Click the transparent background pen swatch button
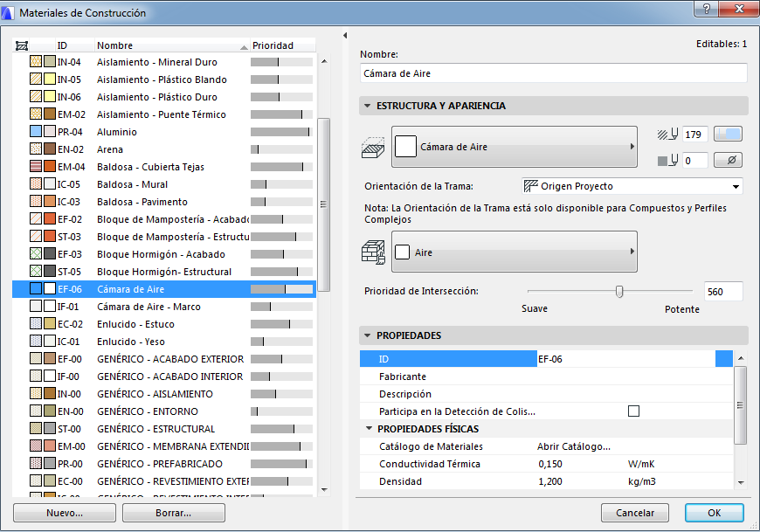Viewport: 760px width, 532px height. coord(728,160)
